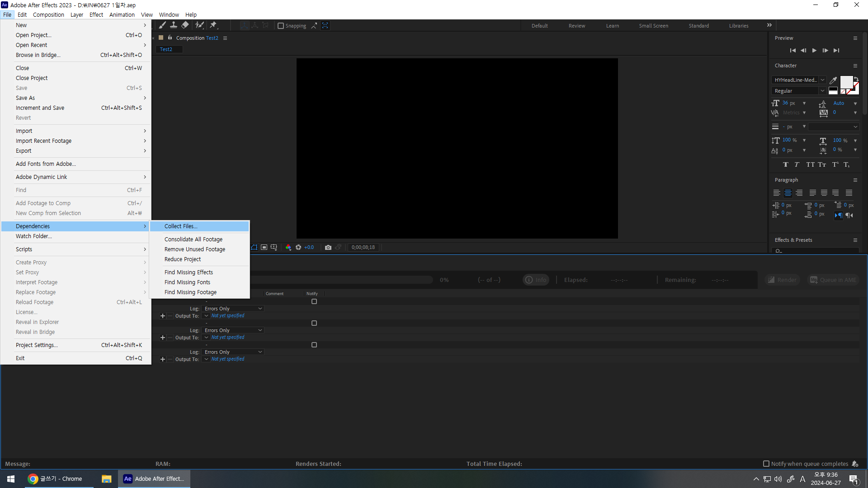Switch to the Learn workspace

pyautogui.click(x=613, y=26)
